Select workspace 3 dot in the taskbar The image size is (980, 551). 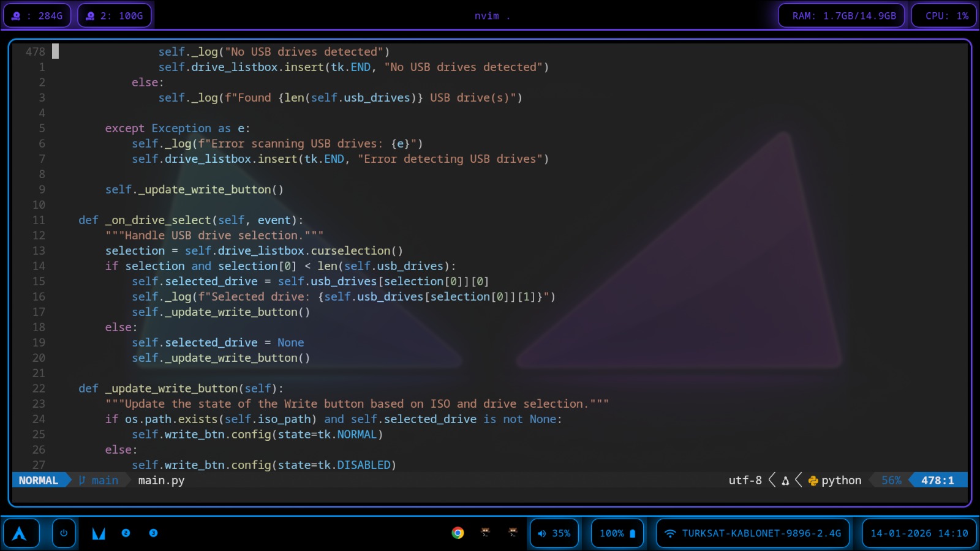pos(153,533)
